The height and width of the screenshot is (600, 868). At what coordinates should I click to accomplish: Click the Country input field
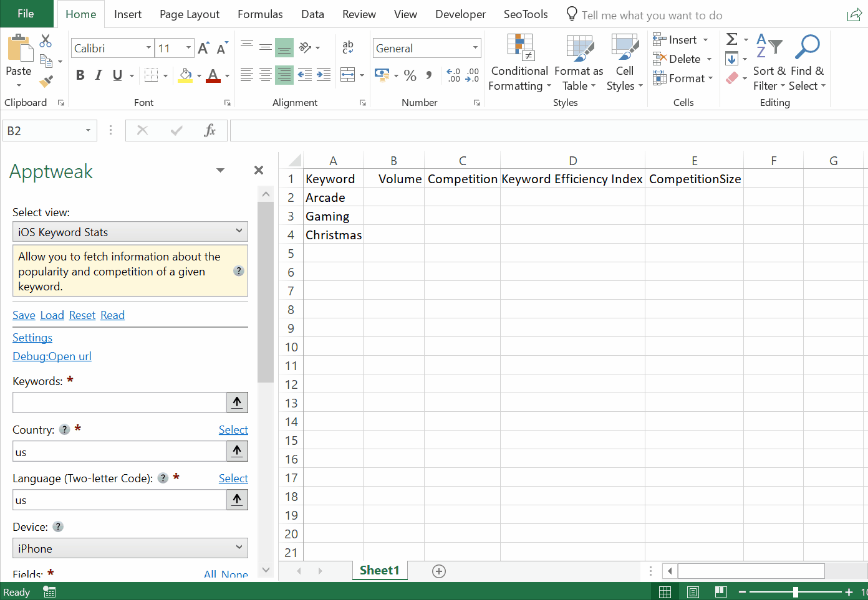tap(119, 452)
